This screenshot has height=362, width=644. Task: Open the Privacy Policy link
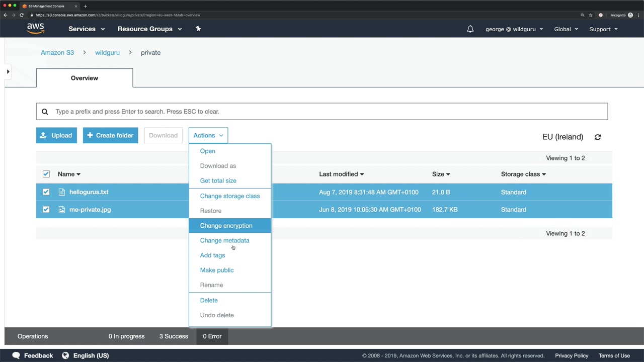572,355
